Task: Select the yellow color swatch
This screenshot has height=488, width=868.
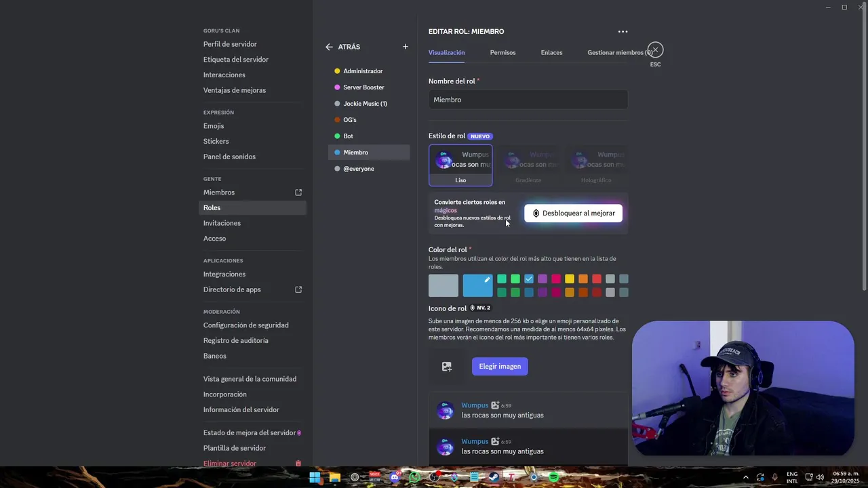Action: point(570,279)
